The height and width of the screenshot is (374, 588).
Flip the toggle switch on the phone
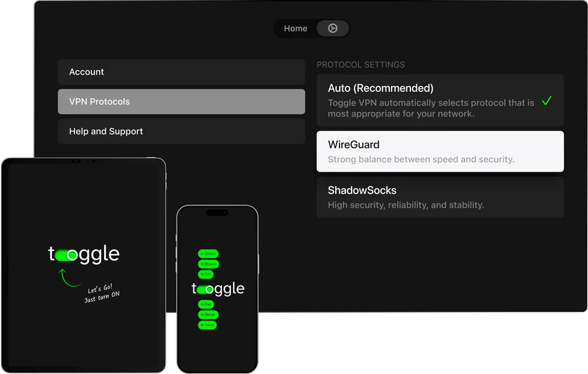click(x=205, y=289)
